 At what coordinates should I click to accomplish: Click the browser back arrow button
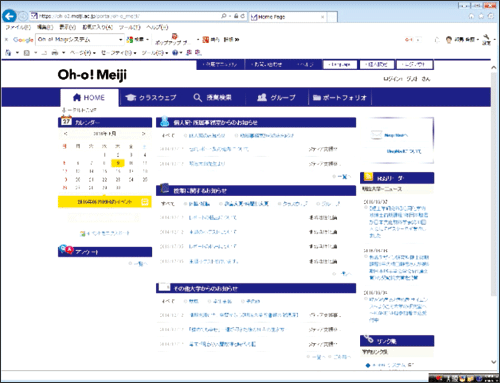(9, 16)
